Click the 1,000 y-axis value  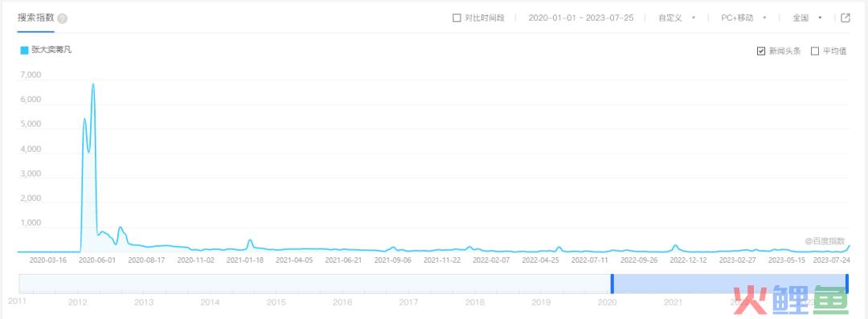[31, 223]
